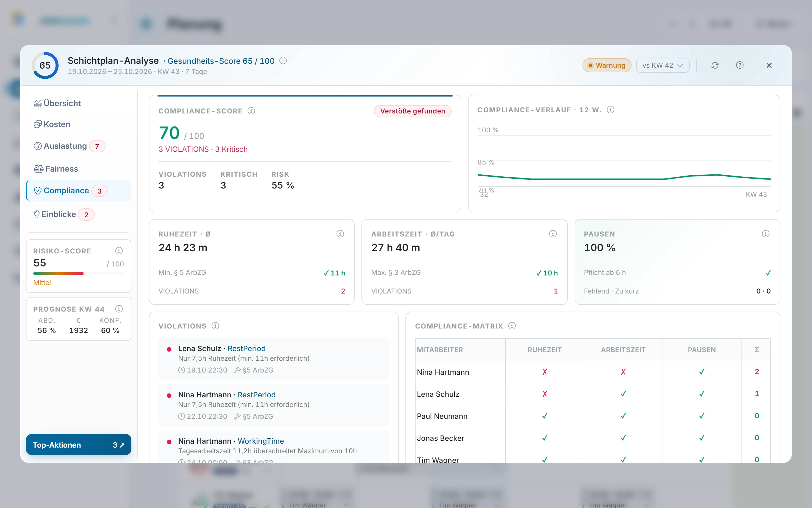
Task: Open info icon on Ruhezeit card
Action: (x=340, y=234)
